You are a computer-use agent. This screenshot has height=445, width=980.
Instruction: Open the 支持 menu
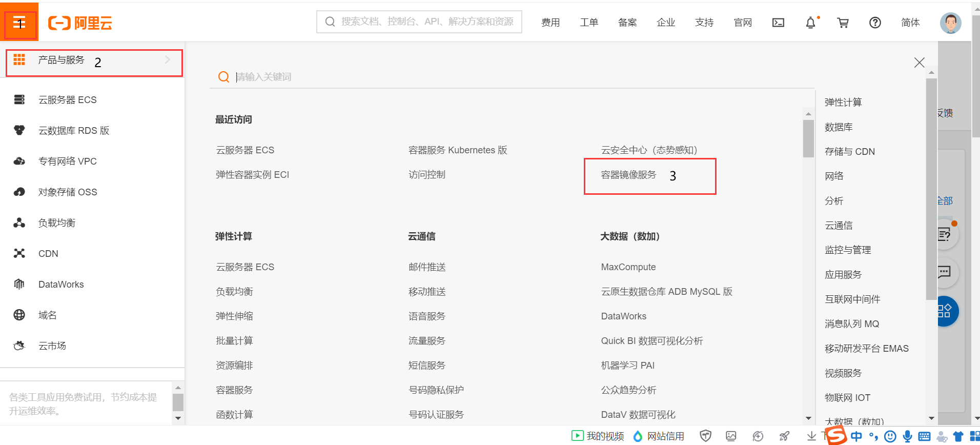click(x=704, y=22)
